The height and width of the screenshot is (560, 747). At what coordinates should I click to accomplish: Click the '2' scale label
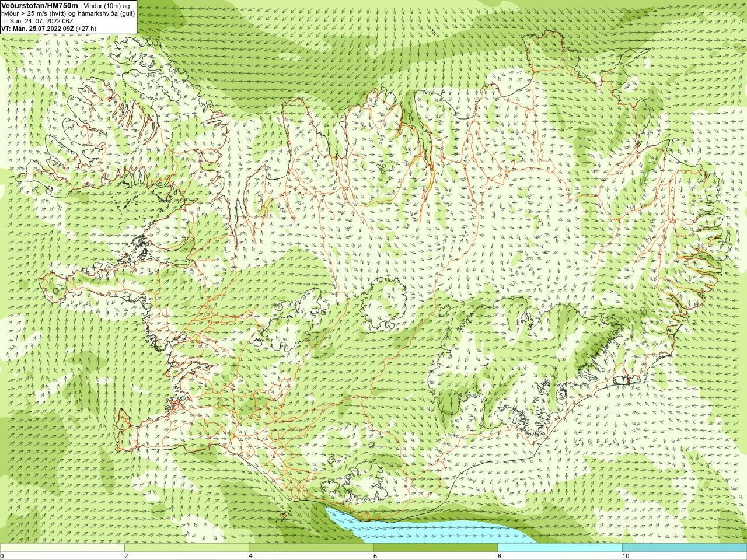pyautogui.click(x=126, y=556)
